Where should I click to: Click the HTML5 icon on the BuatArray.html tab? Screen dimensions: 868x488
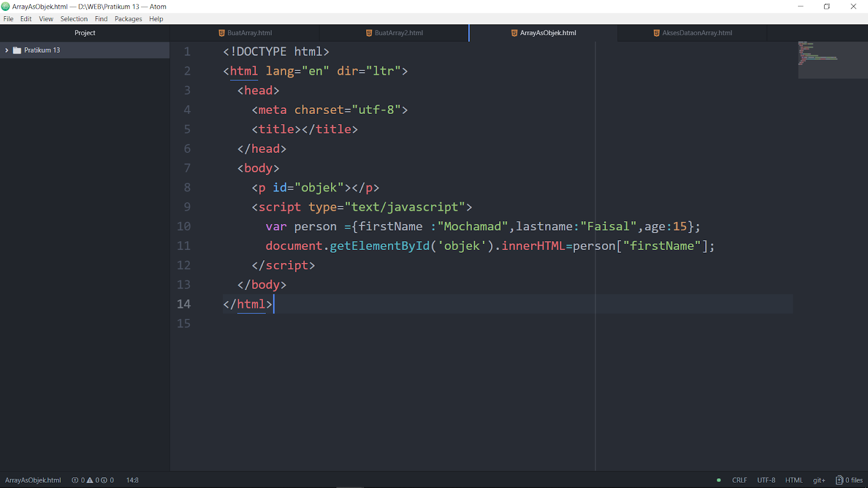[x=221, y=33]
